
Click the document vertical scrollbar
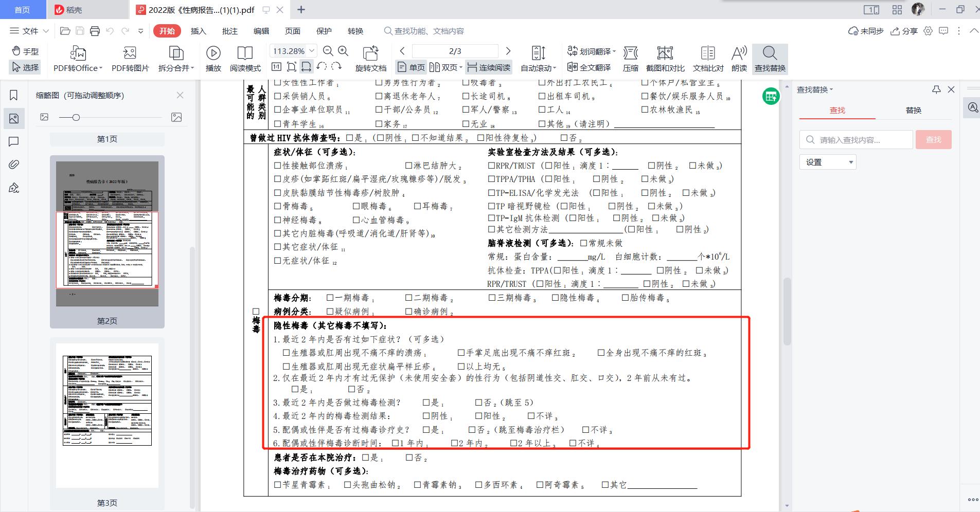787,311
